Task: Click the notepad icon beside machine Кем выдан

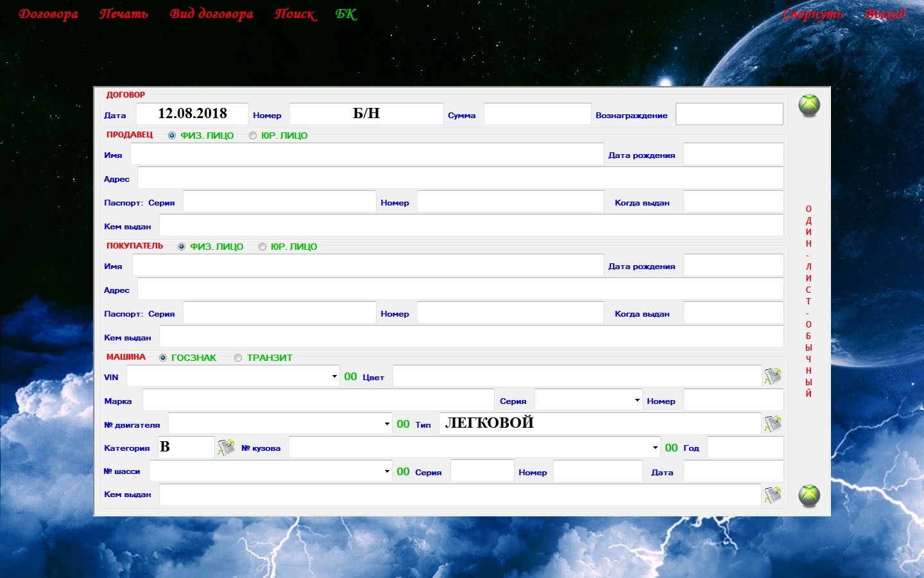Action: [x=773, y=495]
